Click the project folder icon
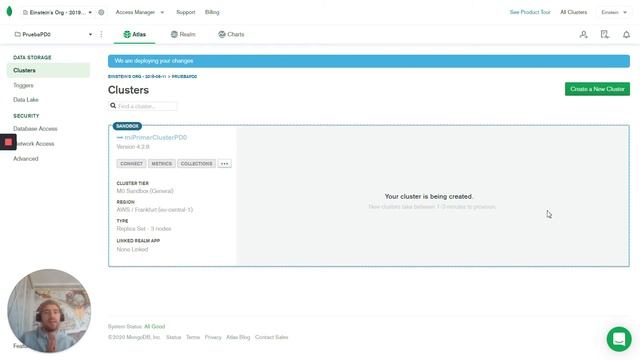Viewport: 640px width, 360px height. (18, 34)
